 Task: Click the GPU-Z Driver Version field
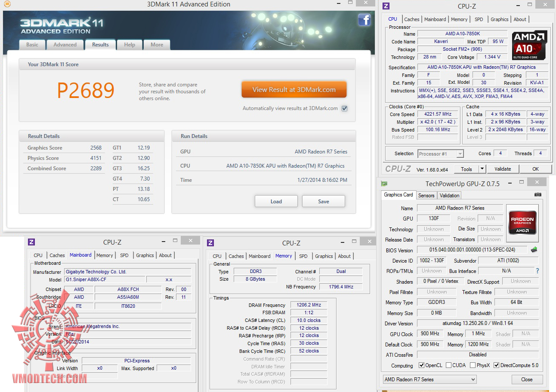click(x=478, y=324)
